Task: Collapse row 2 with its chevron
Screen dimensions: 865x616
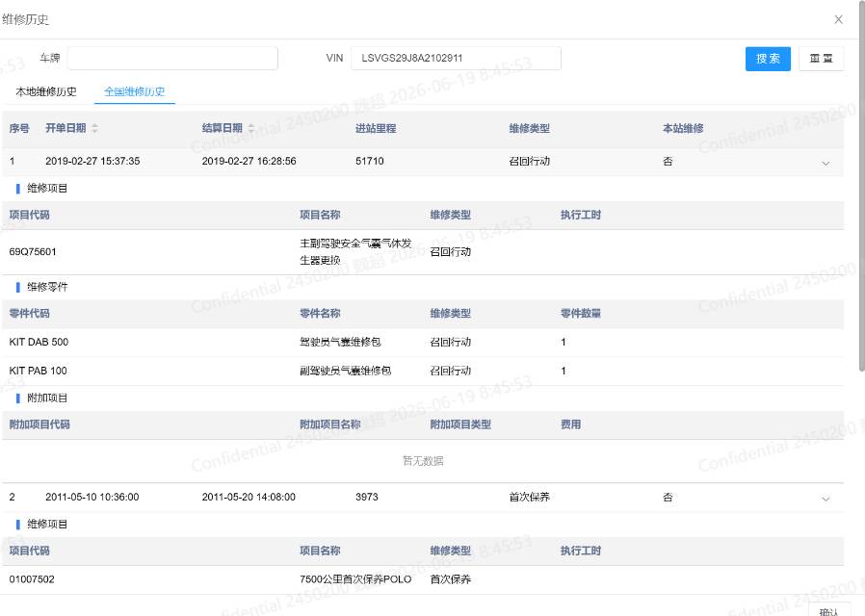Action: 826,500
